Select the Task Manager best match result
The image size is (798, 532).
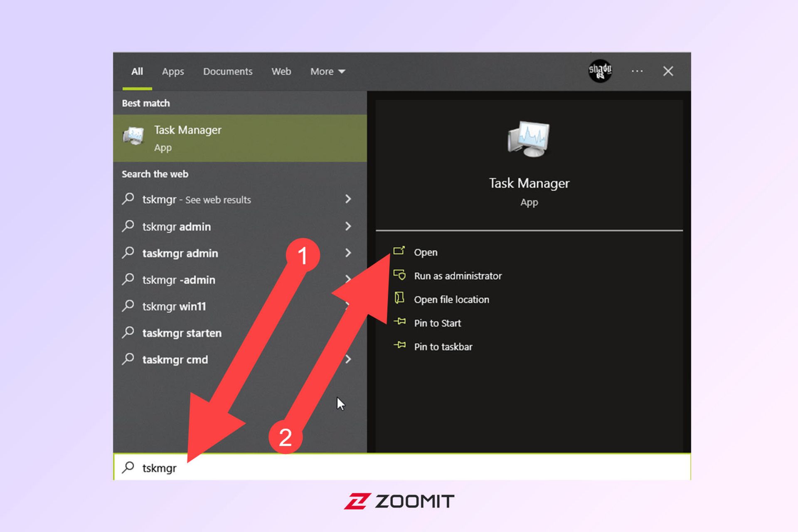tap(240, 138)
